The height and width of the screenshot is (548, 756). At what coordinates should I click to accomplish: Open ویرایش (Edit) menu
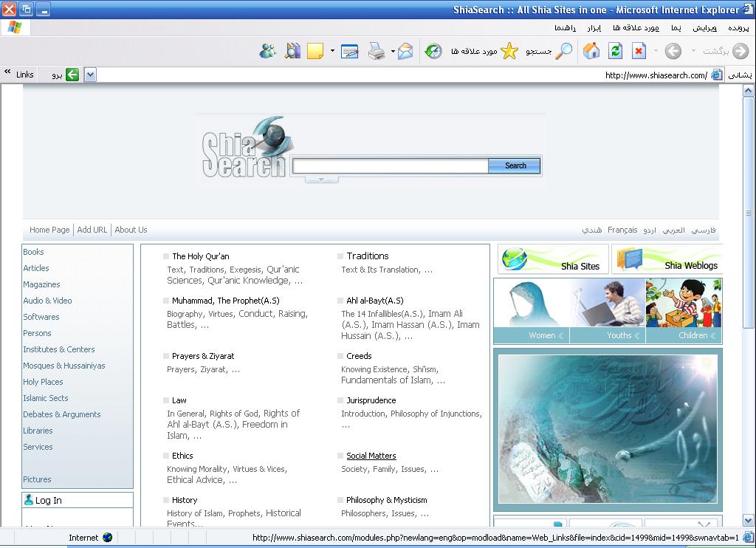coord(704,28)
